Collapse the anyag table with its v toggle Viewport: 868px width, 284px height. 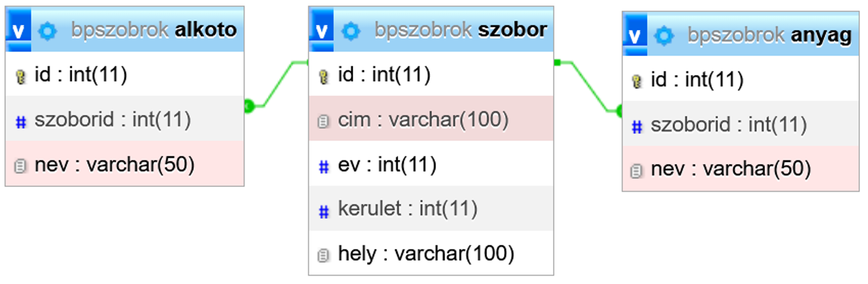635,36
